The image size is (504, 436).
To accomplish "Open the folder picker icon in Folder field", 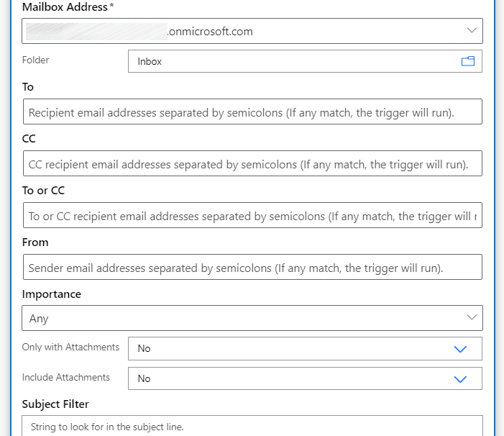I will point(467,61).
